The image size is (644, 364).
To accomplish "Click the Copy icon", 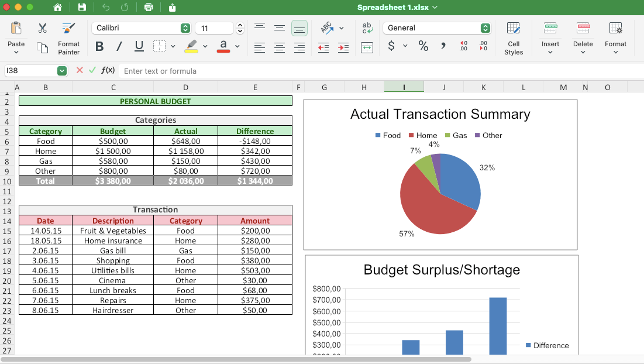I will (x=42, y=47).
